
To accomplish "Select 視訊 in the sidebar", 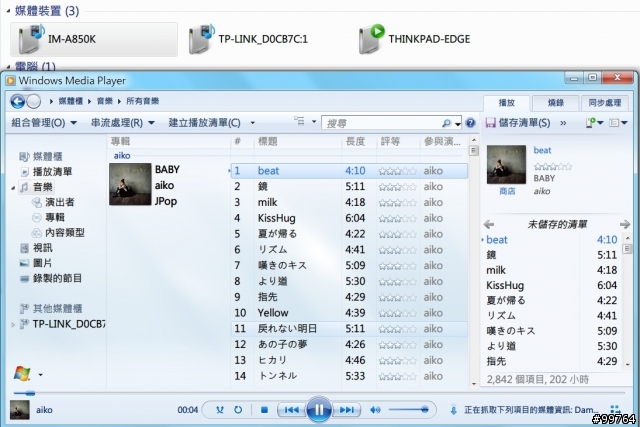I will click(42, 248).
